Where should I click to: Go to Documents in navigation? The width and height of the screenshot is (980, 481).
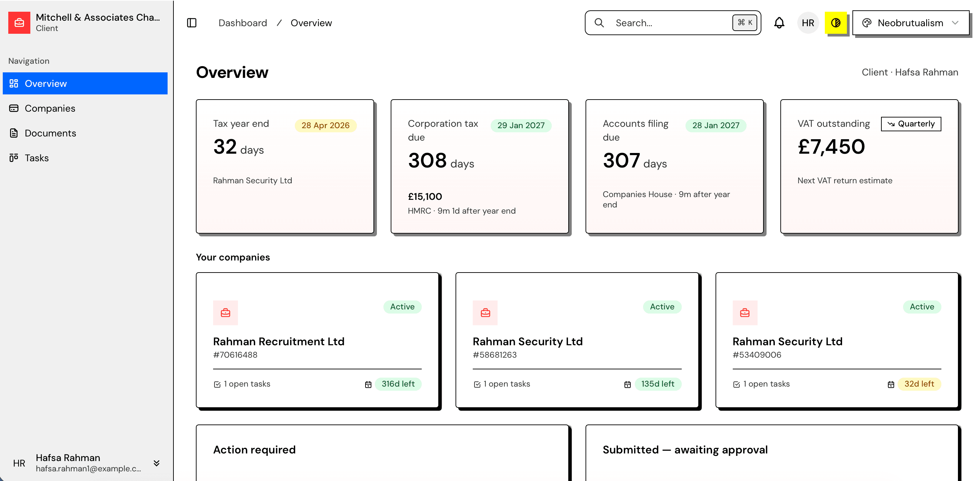[50, 133]
